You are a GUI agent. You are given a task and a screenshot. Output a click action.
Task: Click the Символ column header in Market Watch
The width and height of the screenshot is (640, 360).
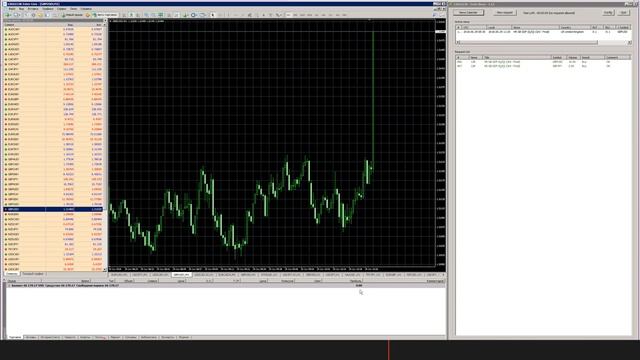pos(24,25)
